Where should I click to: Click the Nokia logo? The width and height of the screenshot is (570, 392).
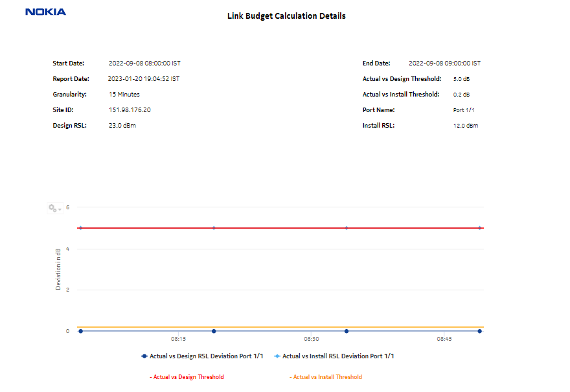point(45,12)
